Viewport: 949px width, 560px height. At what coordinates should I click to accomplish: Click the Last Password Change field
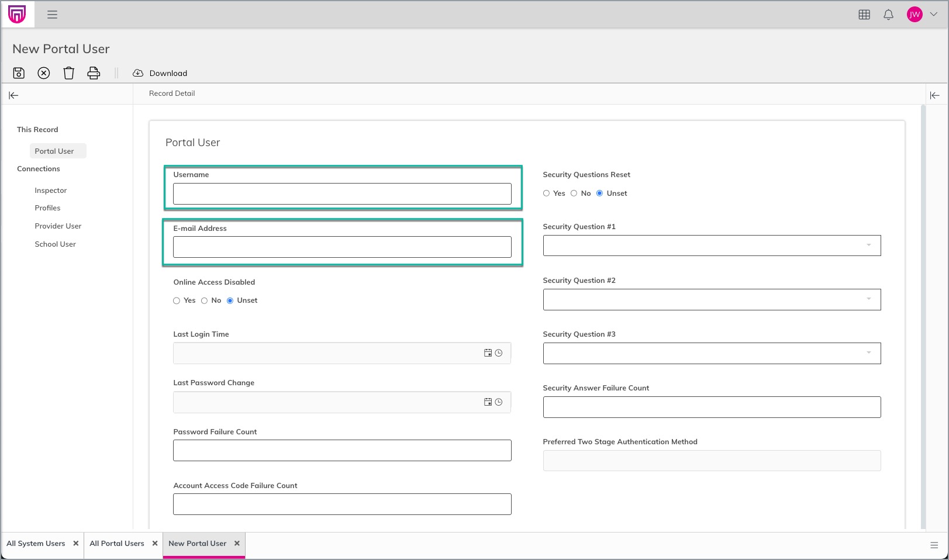point(342,402)
